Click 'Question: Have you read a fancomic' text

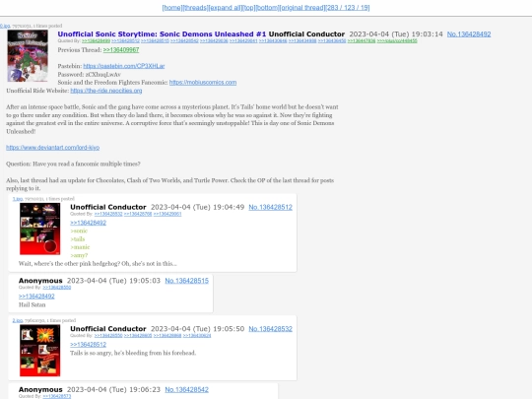(x=73, y=164)
